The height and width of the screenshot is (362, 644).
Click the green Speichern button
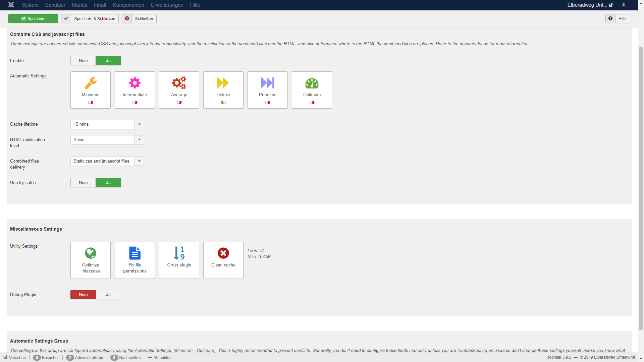[x=33, y=19]
